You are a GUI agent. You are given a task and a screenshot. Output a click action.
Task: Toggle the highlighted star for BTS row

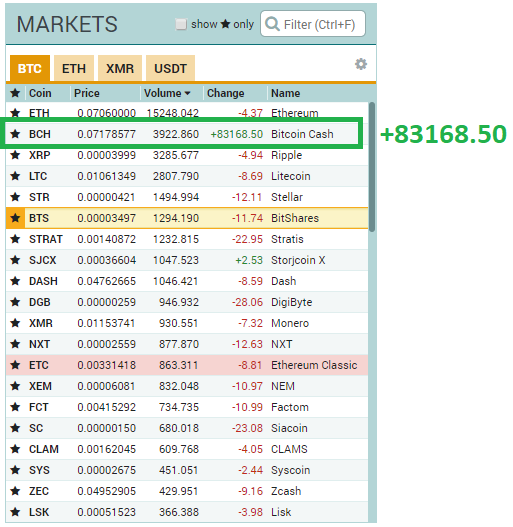click(15, 218)
